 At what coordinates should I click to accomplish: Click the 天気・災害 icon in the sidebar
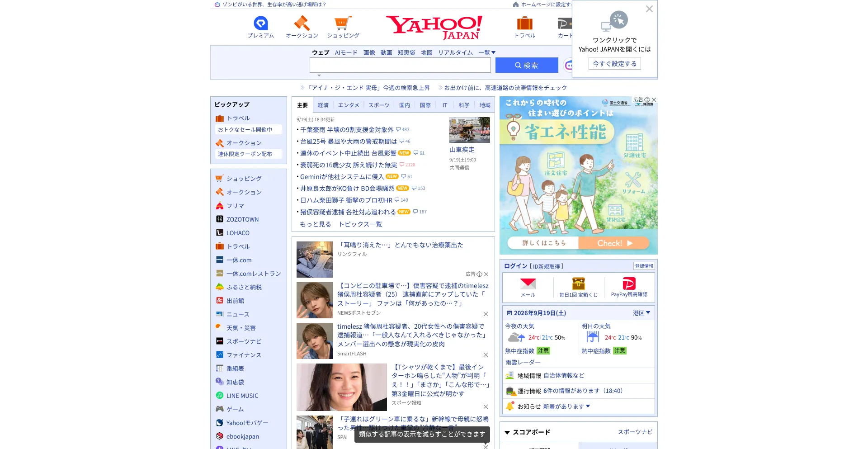220,327
